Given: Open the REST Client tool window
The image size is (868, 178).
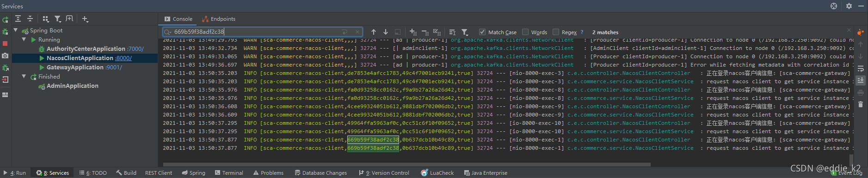Looking at the screenshot, I should (x=159, y=173).
